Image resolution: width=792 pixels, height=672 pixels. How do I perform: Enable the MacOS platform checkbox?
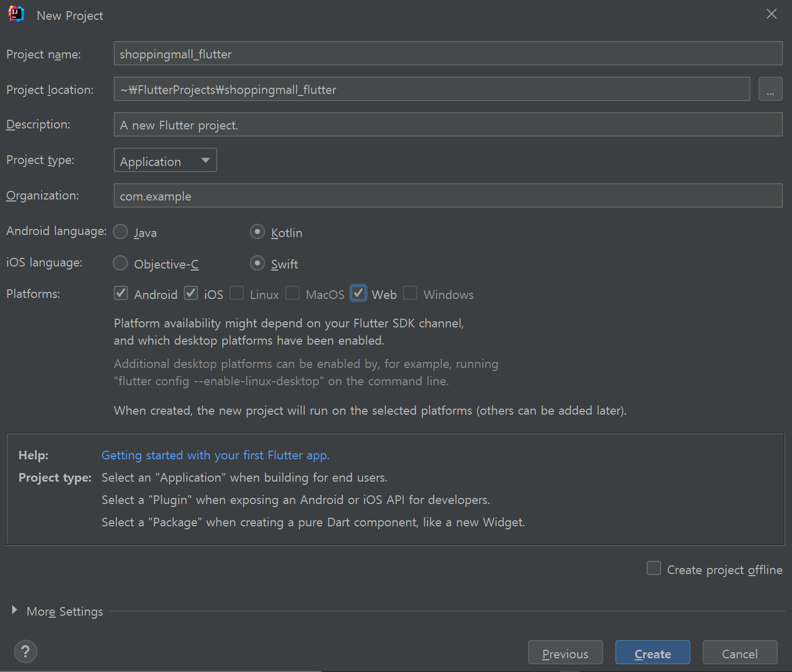[x=292, y=293]
